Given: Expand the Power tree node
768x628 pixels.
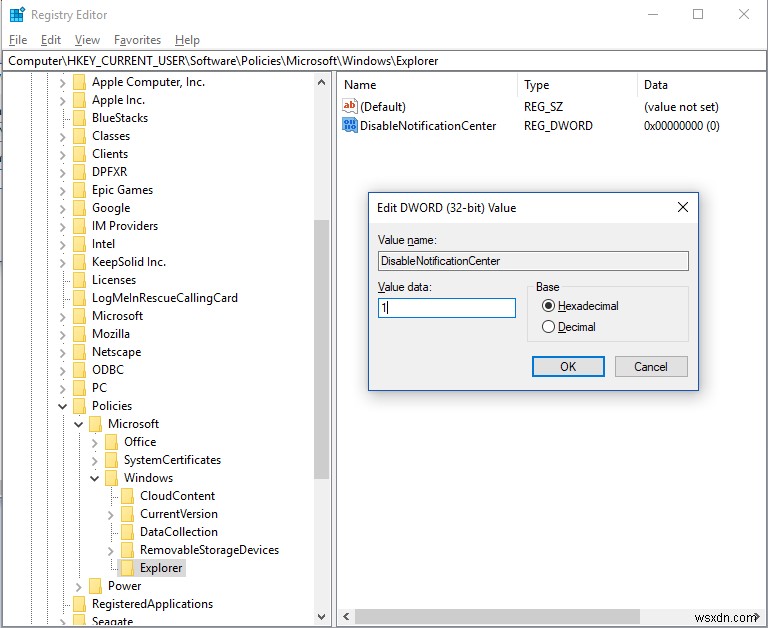Looking at the screenshot, I should click(x=78, y=586).
